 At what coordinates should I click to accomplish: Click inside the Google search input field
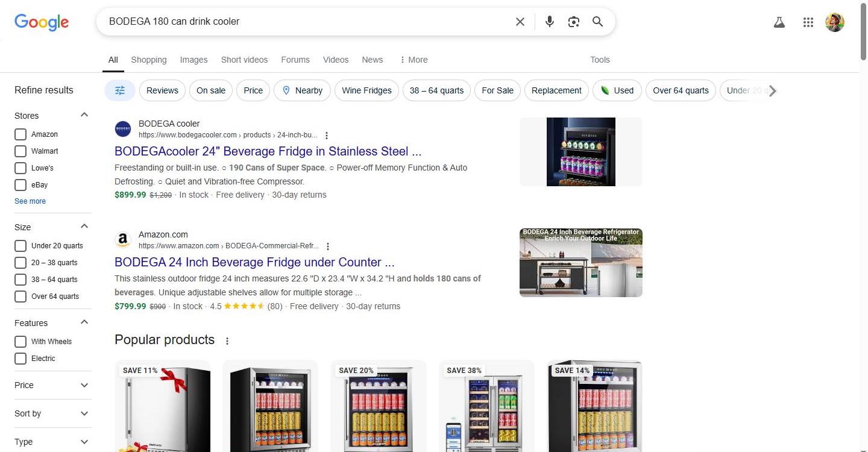point(307,22)
